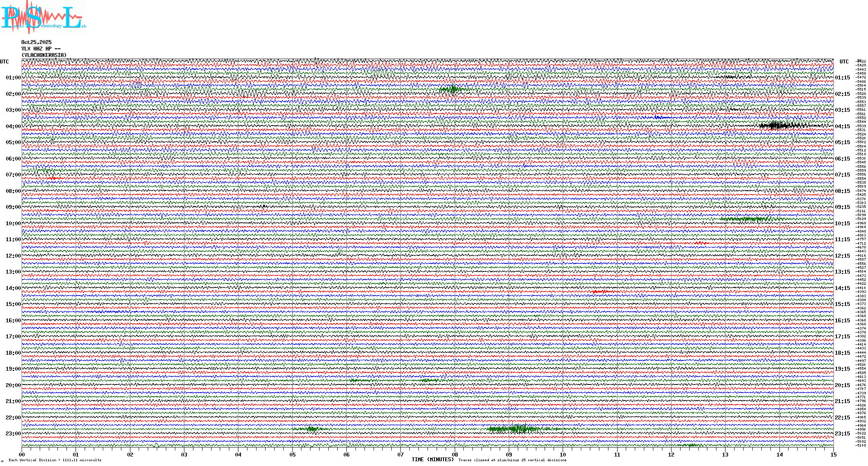Click minute marker 08 on bottom axis
The image size is (868, 466).
coord(455,455)
